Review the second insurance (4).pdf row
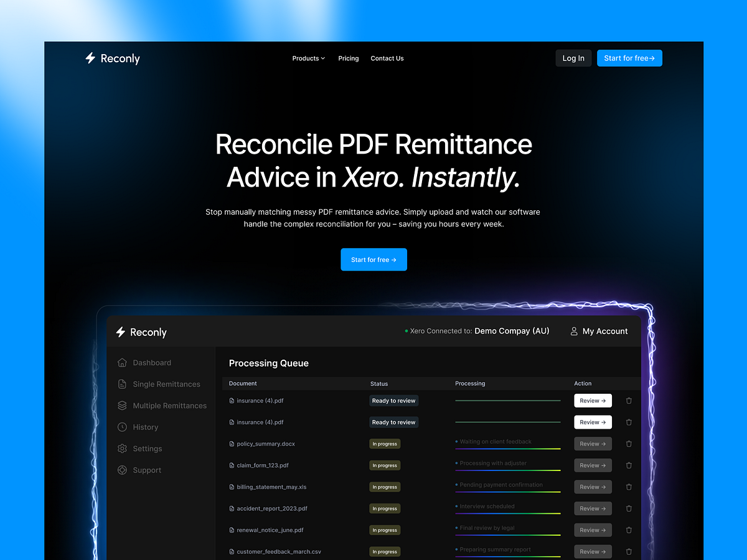747x560 pixels. tap(593, 422)
